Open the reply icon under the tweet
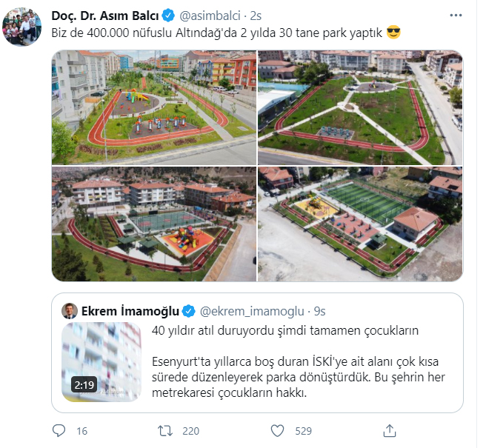The width and height of the screenshot is (486, 448). point(59,431)
